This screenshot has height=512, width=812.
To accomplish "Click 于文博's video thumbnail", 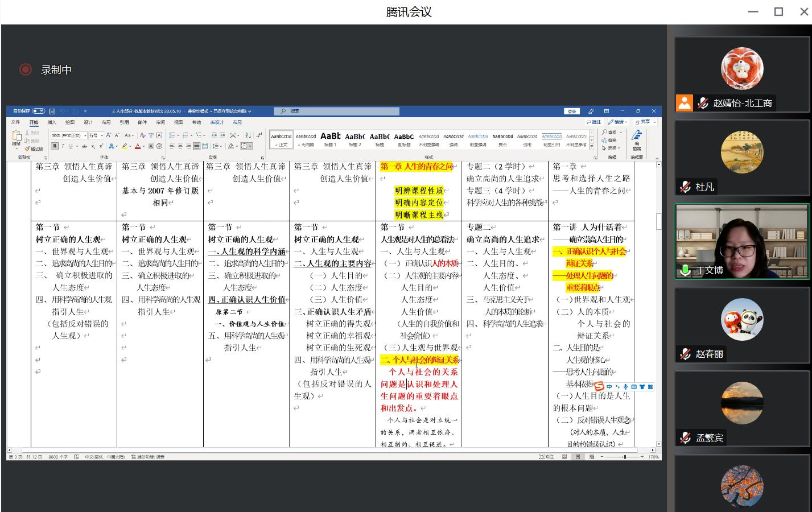I will coord(741,241).
